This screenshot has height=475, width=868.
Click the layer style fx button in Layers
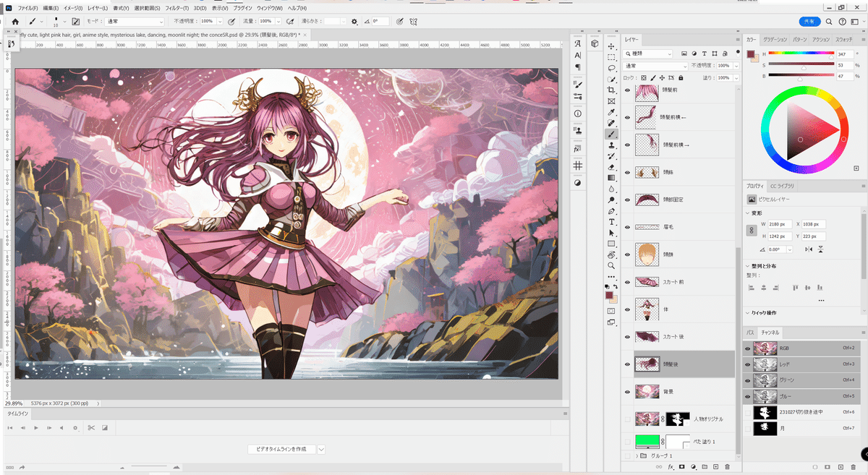pos(671,467)
